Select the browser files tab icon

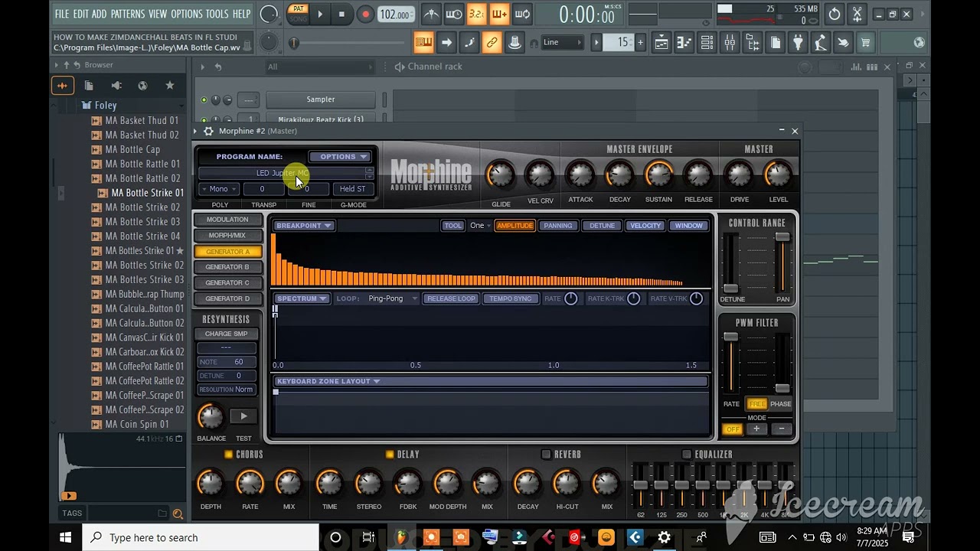(89, 86)
